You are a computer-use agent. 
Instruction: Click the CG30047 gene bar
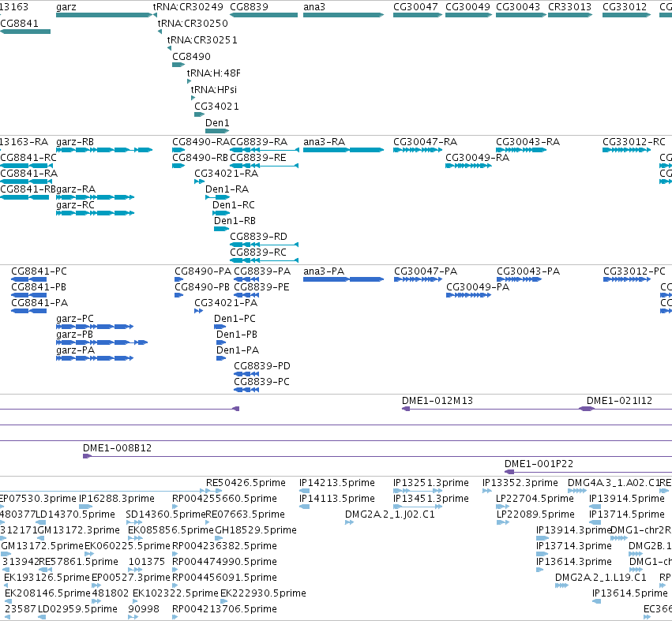click(x=418, y=15)
